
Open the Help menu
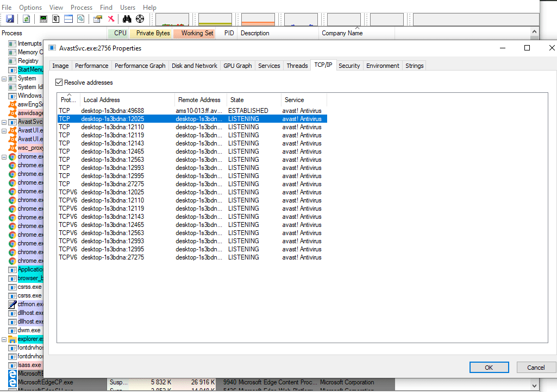point(149,7)
